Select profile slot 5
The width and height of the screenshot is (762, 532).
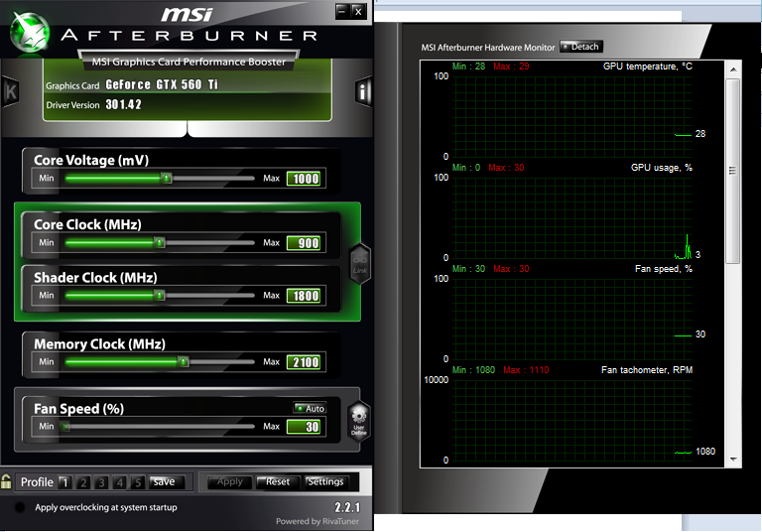(x=138, y=482)
